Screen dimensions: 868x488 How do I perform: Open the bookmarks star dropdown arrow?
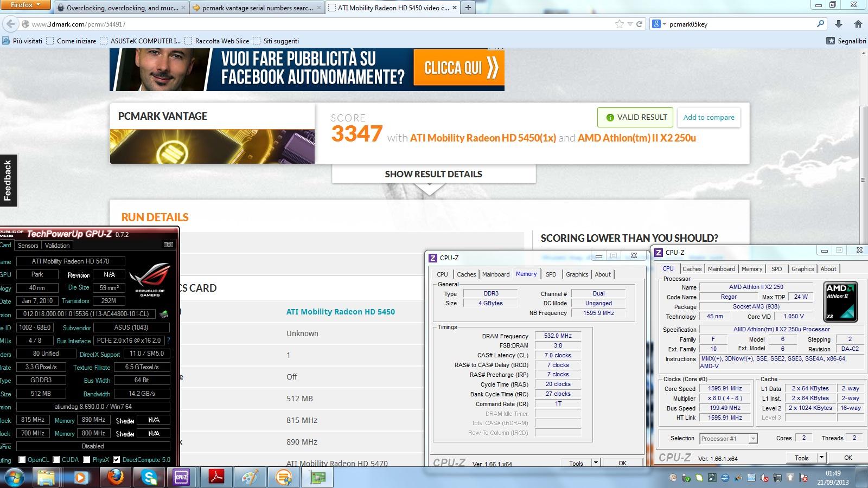click(630, 24)
